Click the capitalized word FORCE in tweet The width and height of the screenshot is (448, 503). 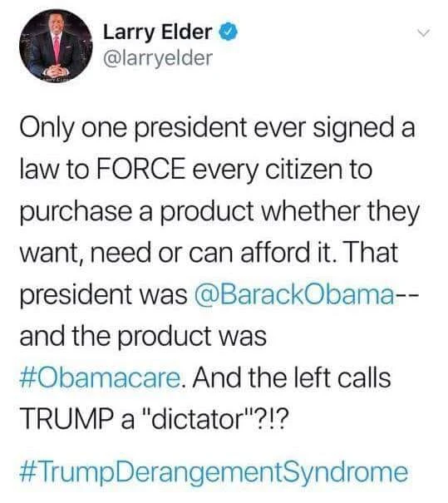(140, 169)
